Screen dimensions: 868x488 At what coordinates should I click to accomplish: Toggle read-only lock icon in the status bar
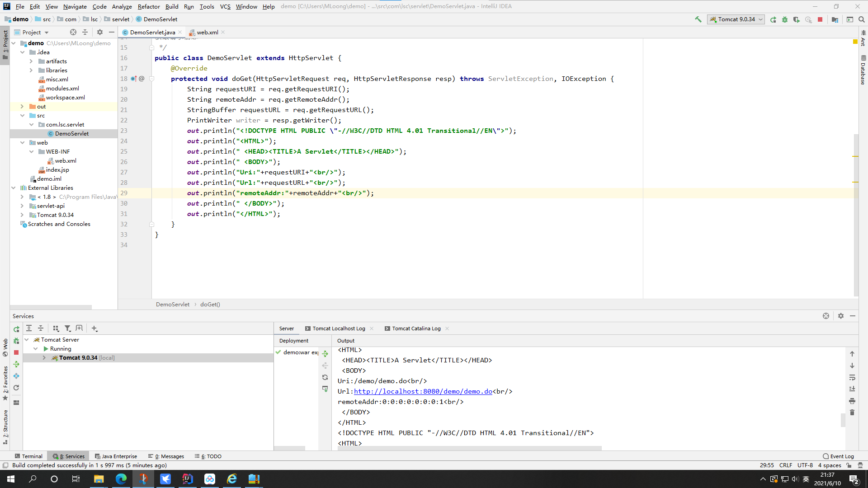point(849,465)
